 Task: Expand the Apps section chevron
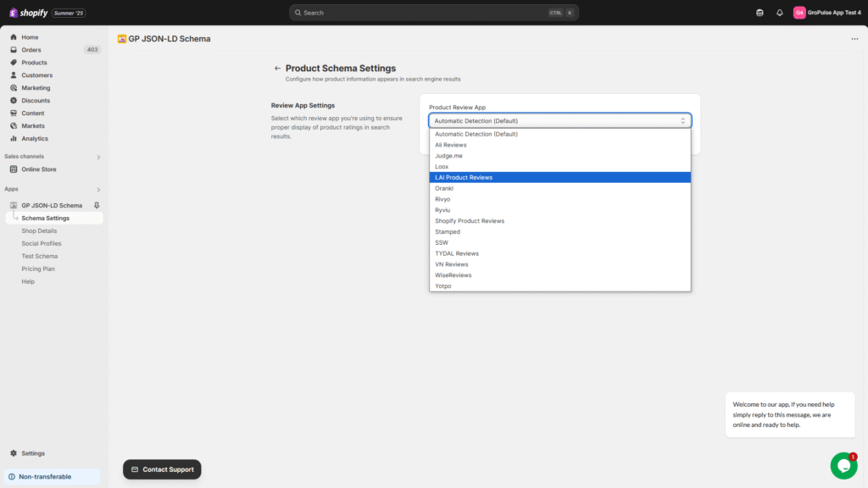(x=98, y=190)
